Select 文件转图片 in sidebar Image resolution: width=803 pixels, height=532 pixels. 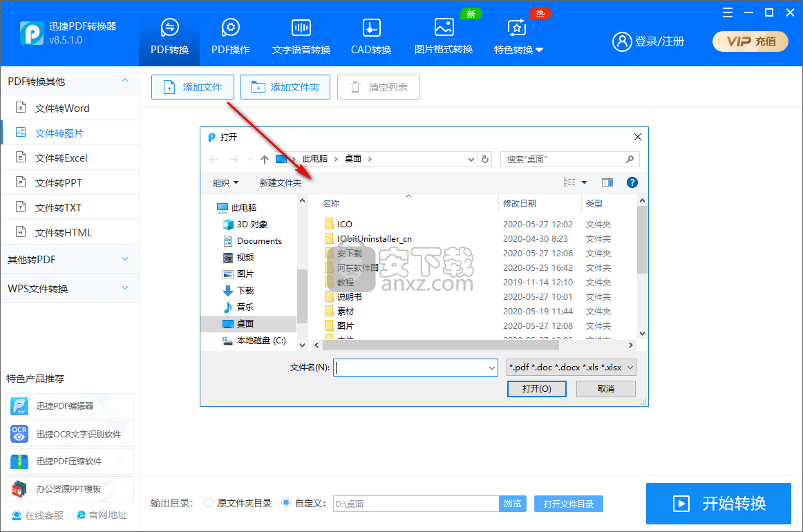click(70, 133)
